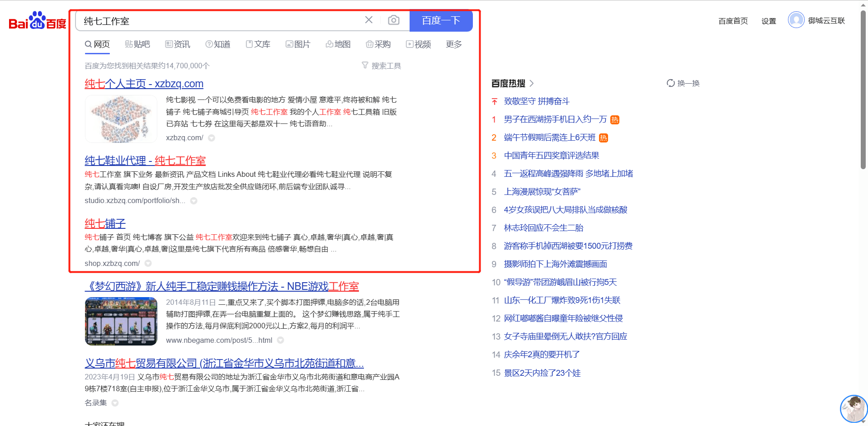Image resolution: width=868 pixels, height=426 pixels.
Task: Click the 热 badge beside 男子在西湖捞手机
Action: tap(615, 120)
